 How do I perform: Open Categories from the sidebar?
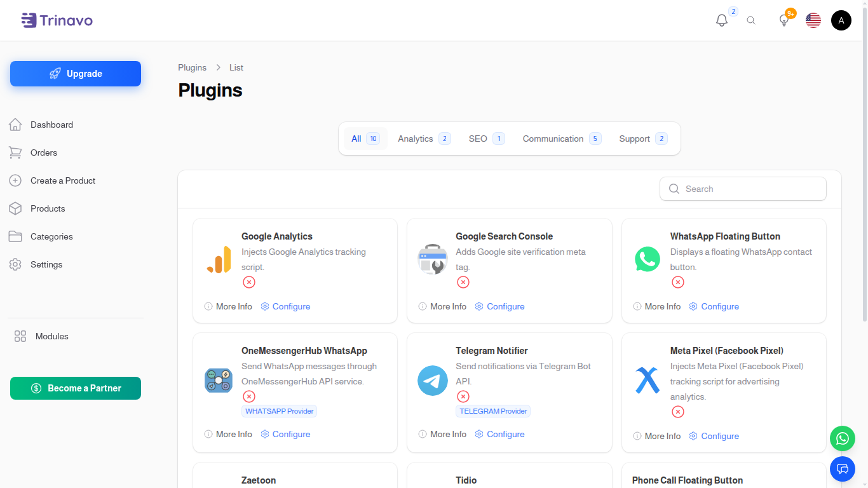click(76, 236)
